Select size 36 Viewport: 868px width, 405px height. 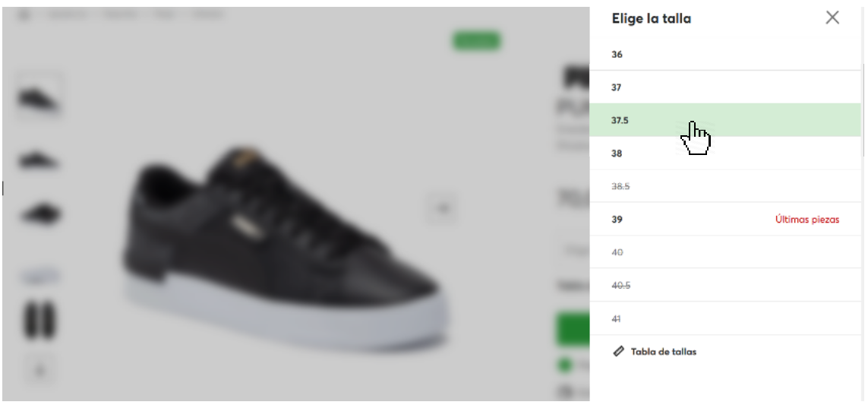[x=725, y=54]
